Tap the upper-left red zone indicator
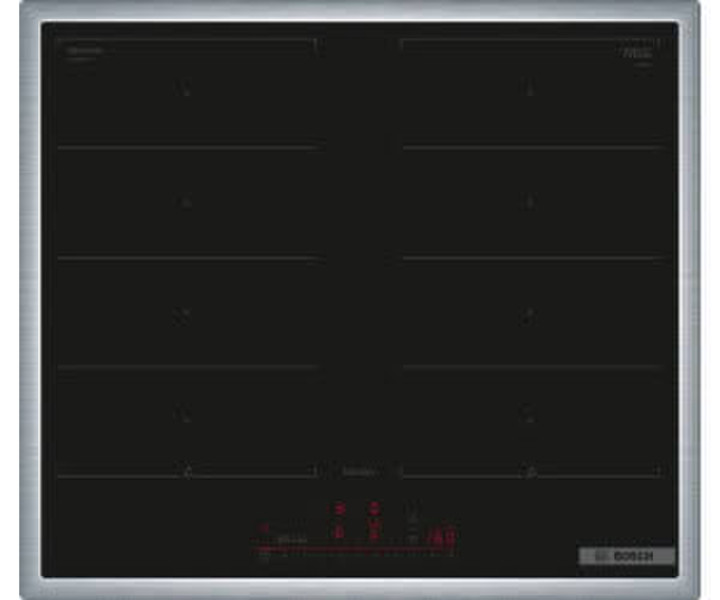Image resolution: width=720 pixels, height=600 pixels. [x=339, y=508]
